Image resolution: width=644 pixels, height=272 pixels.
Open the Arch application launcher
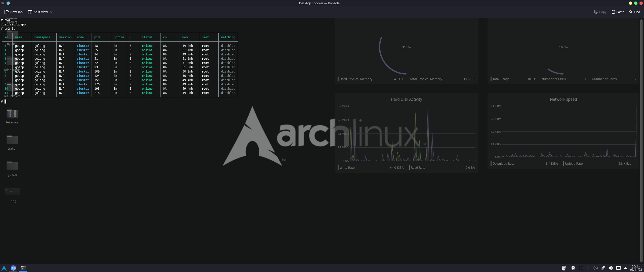click(4, 268)
